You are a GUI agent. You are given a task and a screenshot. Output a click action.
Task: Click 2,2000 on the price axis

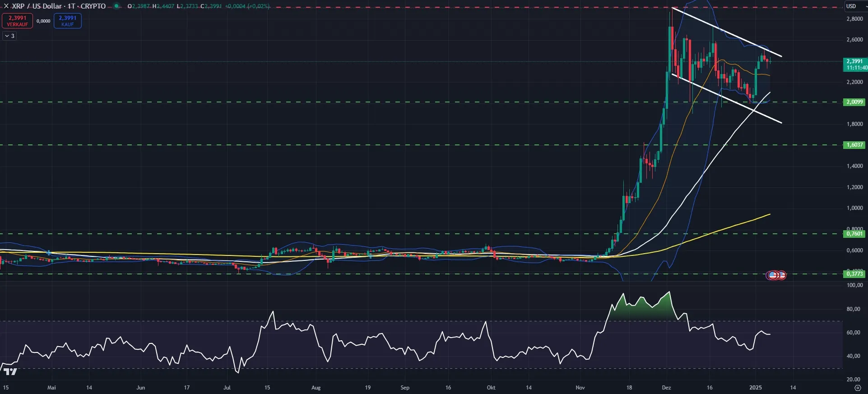tap(854, 82)
